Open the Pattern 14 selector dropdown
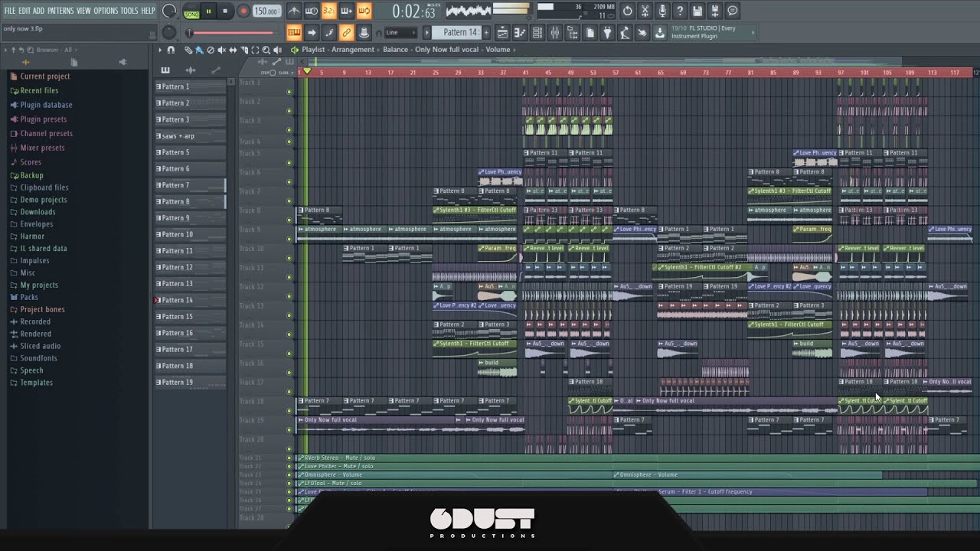 pyautogui.click(x=456, y=32)
